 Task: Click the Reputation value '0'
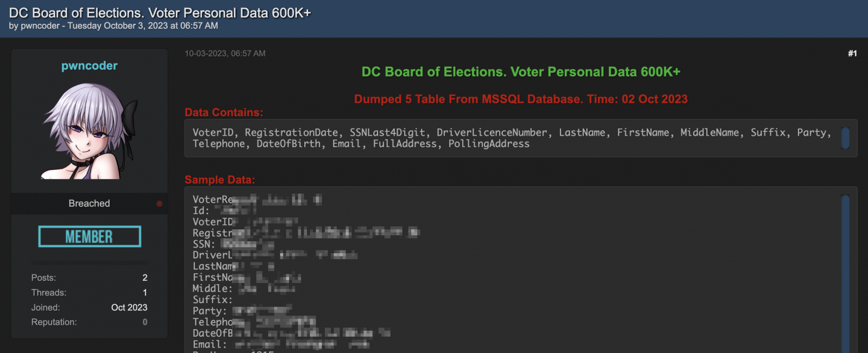[144, 322]
